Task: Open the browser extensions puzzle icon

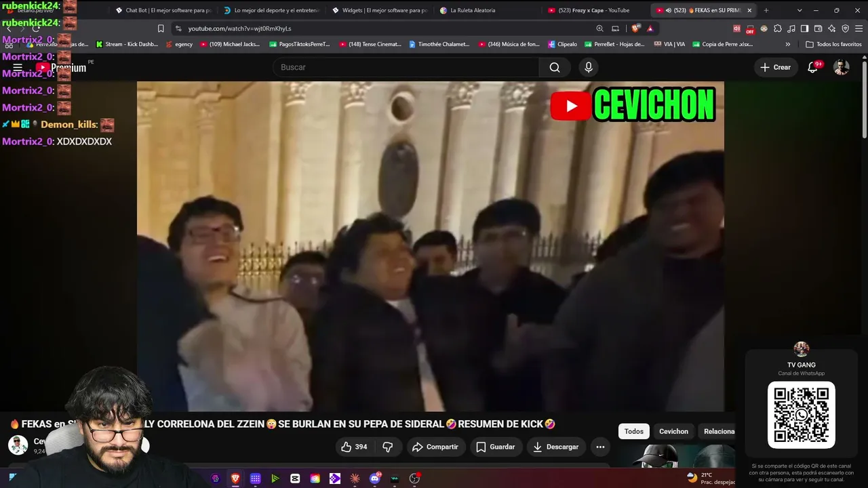Action: pos(778,28)
